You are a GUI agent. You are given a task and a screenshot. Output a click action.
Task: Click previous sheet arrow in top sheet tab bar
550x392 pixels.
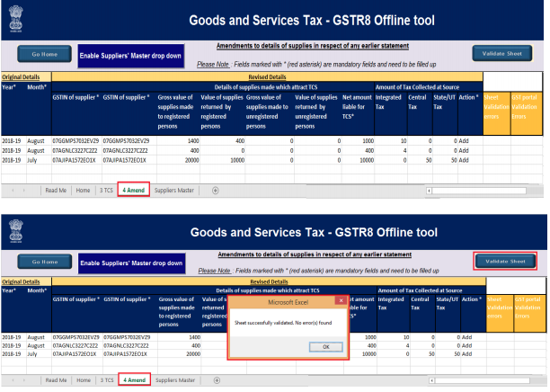point(13,191)
